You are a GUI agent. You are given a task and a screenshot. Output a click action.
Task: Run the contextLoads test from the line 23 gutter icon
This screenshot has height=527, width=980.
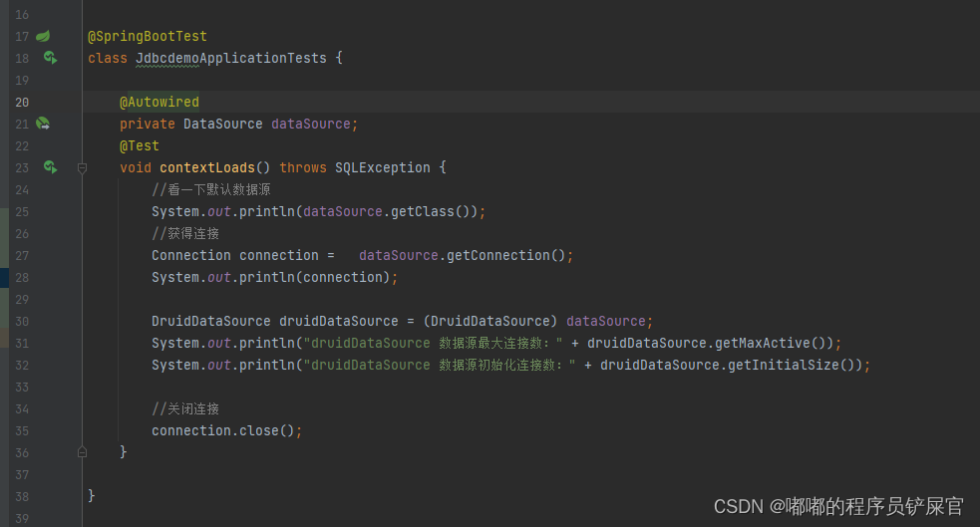coord(51,167)
